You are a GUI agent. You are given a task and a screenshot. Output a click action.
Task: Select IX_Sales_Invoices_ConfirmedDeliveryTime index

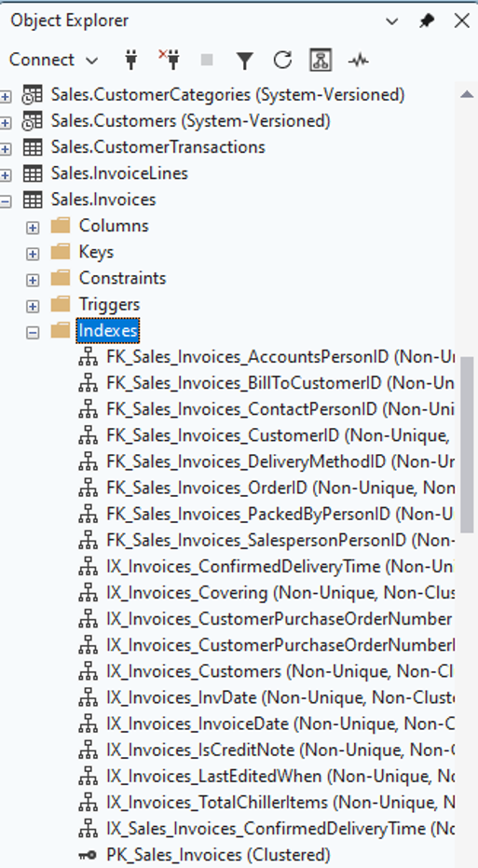click(280, 829)
